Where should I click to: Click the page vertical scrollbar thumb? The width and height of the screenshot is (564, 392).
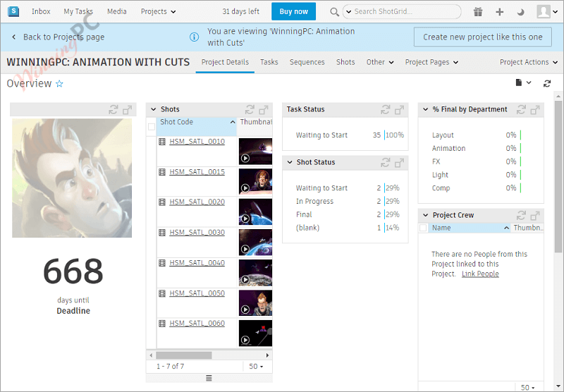pos(558,176)
